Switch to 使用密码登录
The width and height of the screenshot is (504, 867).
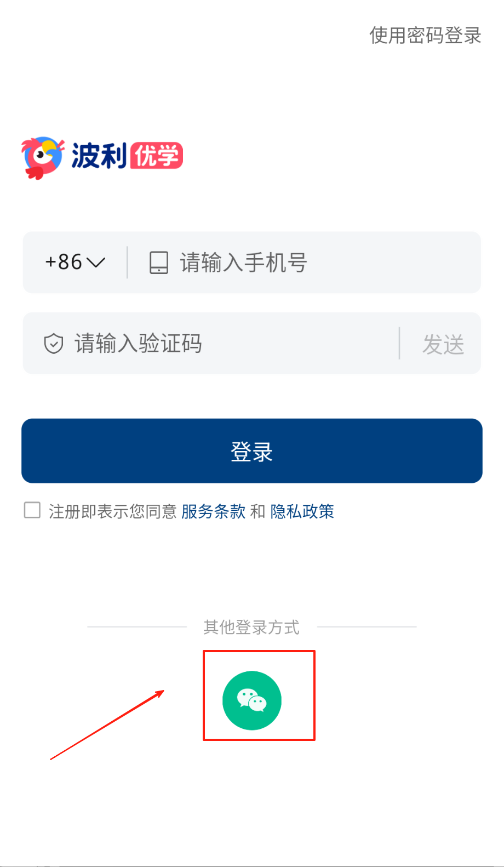425,35
